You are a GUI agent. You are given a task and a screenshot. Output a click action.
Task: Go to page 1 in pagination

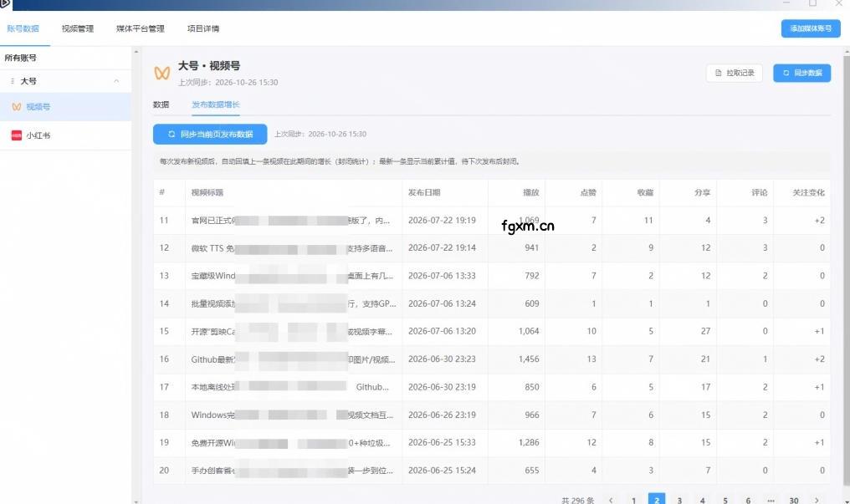[633, 500]
